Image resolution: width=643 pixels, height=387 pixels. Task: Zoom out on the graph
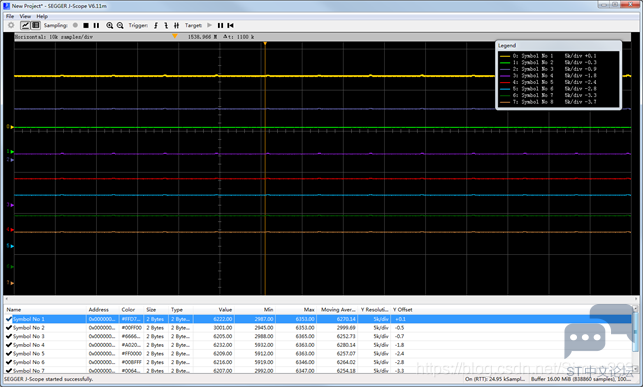[120, 25]
